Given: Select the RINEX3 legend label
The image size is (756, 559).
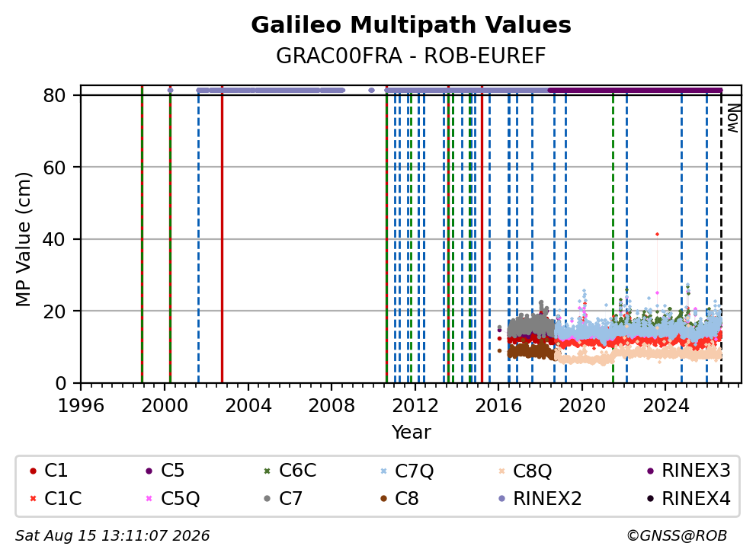Looking at the screenshot, I should [697, 471].
